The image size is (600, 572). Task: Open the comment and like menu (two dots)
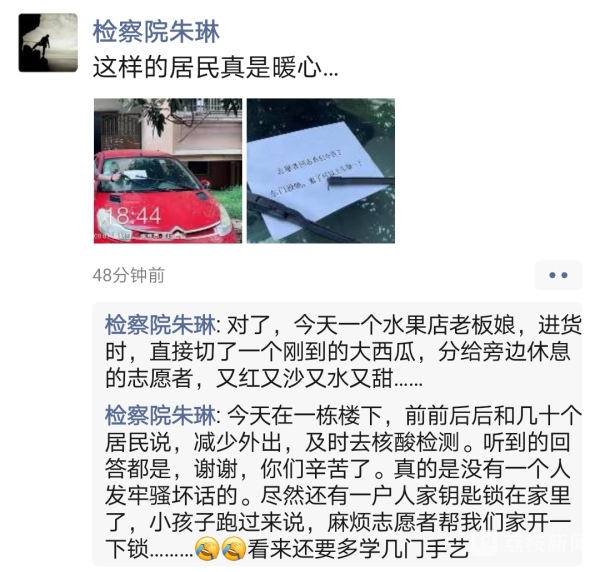[x=558, y=275]
